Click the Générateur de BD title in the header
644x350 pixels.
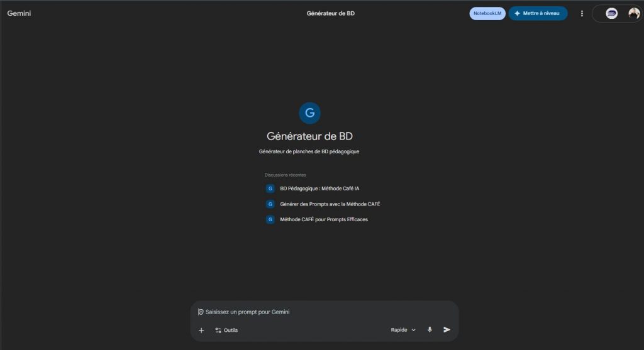click(331, 13)
